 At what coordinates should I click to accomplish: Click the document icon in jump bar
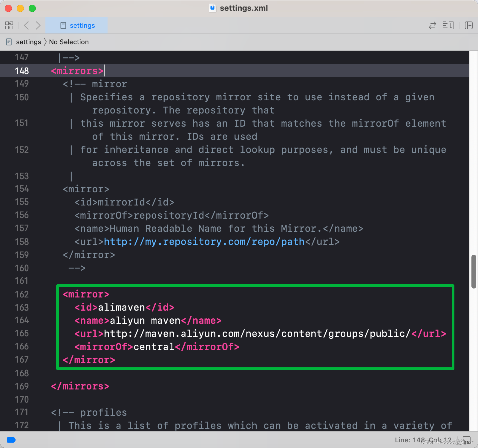click(x=9, y=42)
